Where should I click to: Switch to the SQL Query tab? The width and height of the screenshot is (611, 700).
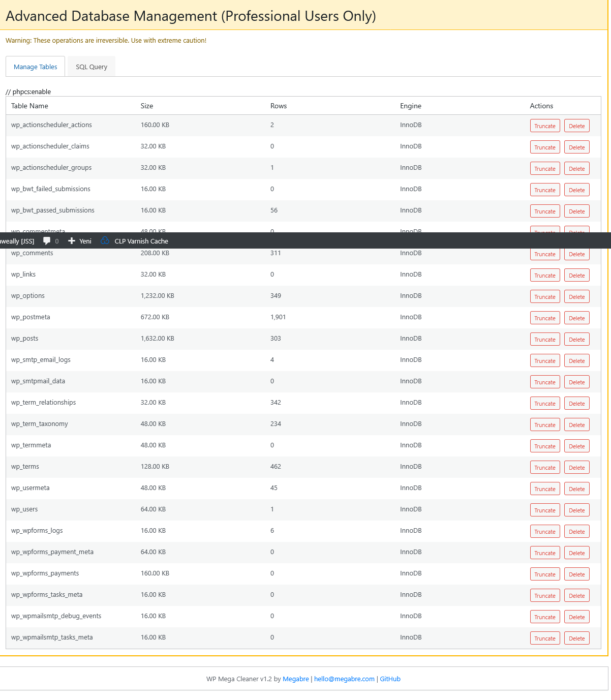91,67
